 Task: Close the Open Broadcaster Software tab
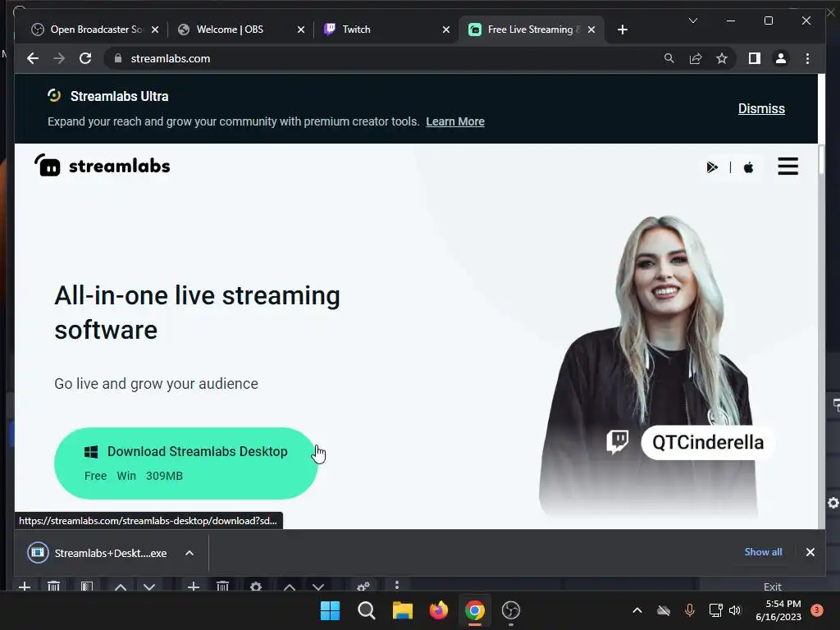pos(155,30)
